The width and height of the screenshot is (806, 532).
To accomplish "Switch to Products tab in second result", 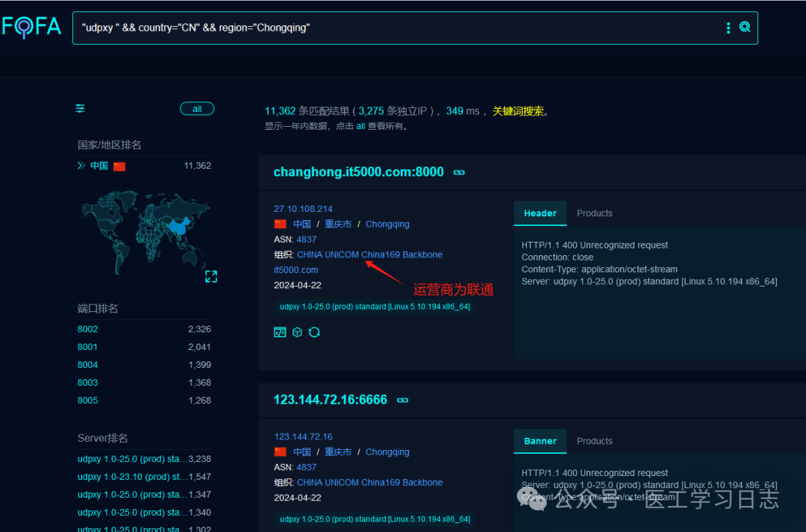I will pyautogui.click(x=594, y=441).
